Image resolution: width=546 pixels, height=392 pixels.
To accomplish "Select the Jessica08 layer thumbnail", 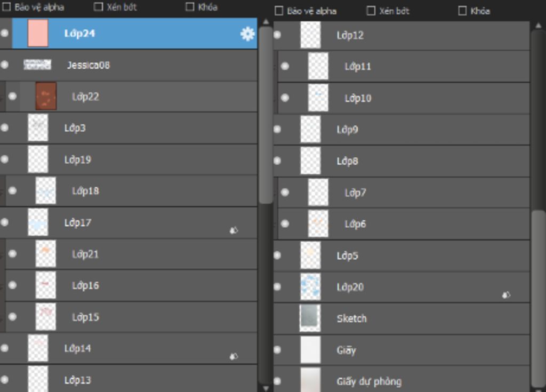I will (x=37, y=65).
